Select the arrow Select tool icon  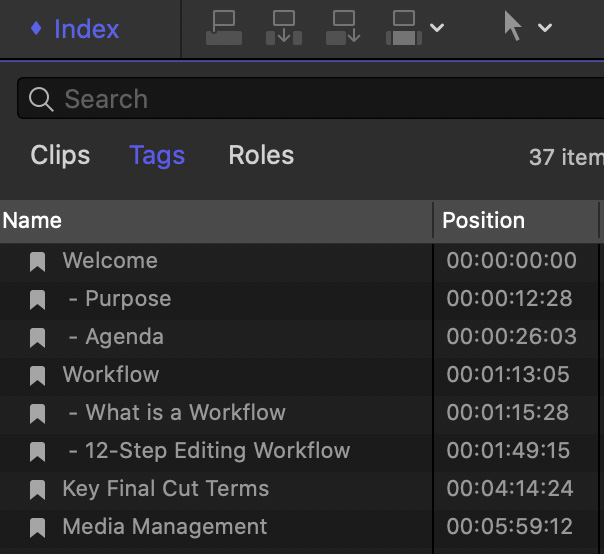(513, 25)
